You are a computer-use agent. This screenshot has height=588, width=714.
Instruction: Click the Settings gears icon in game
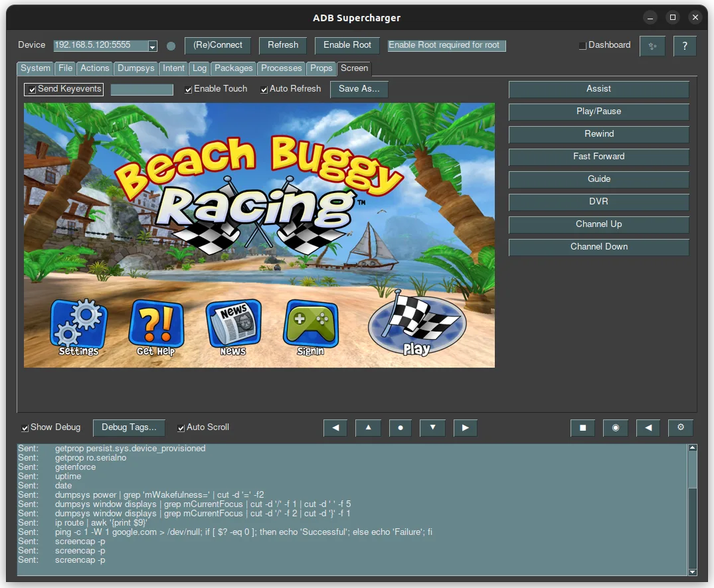click(79, 328)
